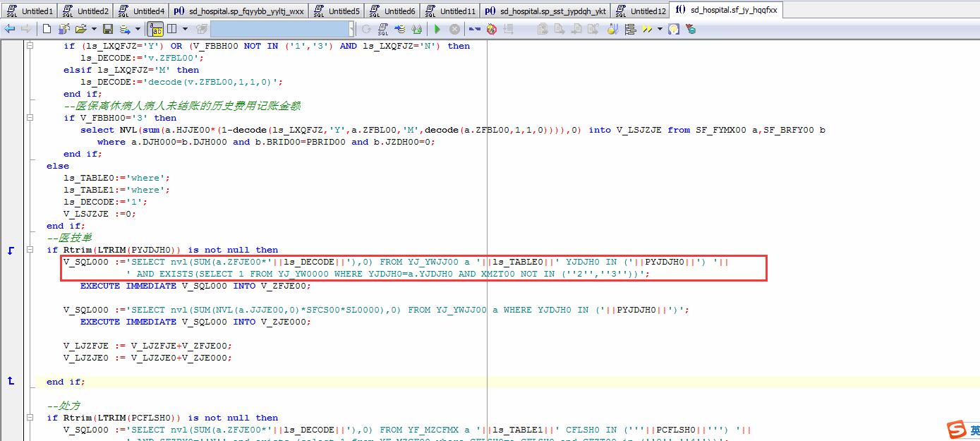980x441 pixels.
Task: Click the forward navigation arrow
Action: point(25,29)
